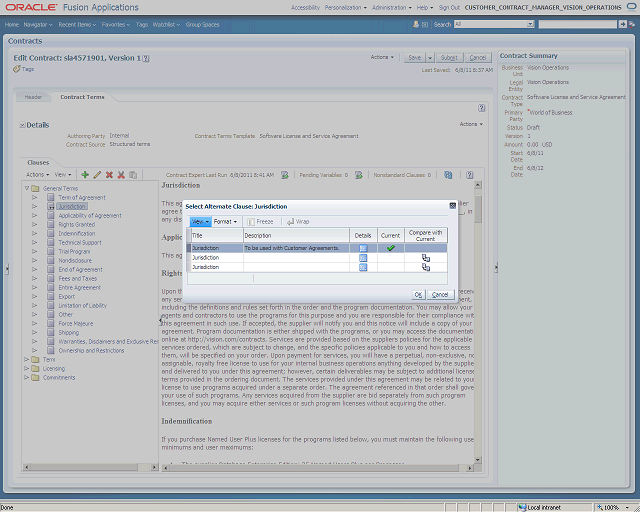
Task: Click Wrap in the dialog toolbar
Action: tap(298, 222)
